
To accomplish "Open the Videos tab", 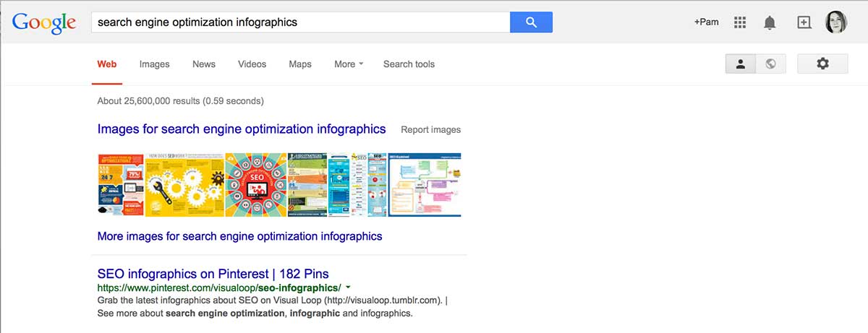I will [252, 64].
